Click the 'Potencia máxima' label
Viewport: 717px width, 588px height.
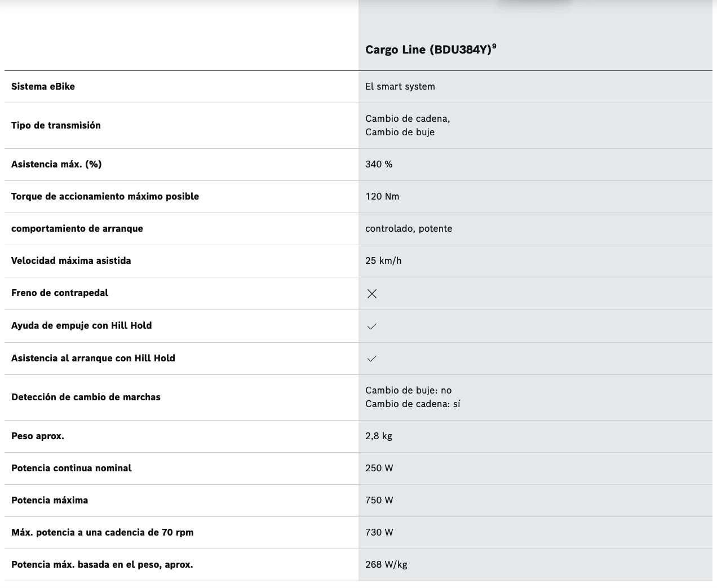click(50, 500)
